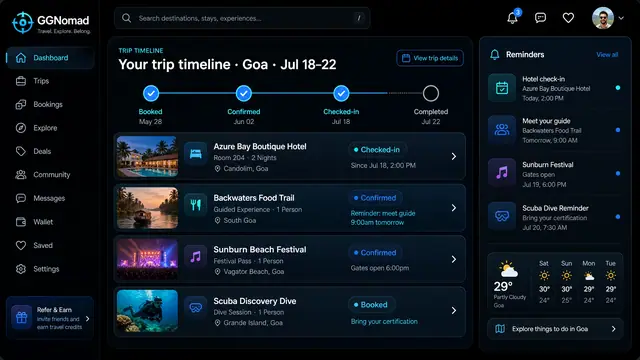Viewport: 640px width, 360px height.
Task: Click the Scuba Dive Booked badge
Action: coord(371,304)
